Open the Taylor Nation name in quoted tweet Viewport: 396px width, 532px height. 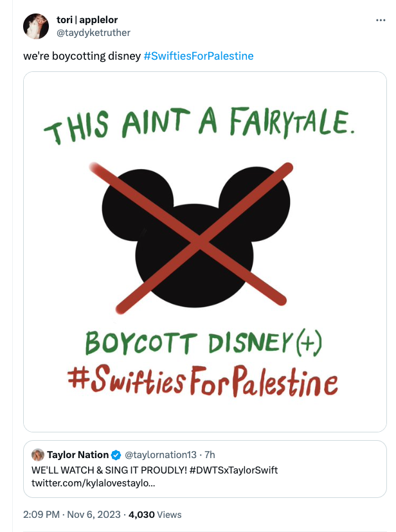pos(78,455)
